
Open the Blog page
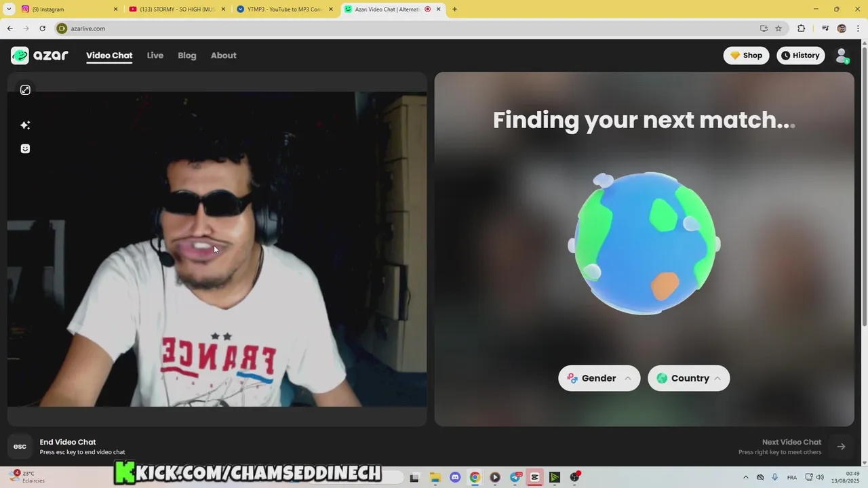tap(187, 56)
